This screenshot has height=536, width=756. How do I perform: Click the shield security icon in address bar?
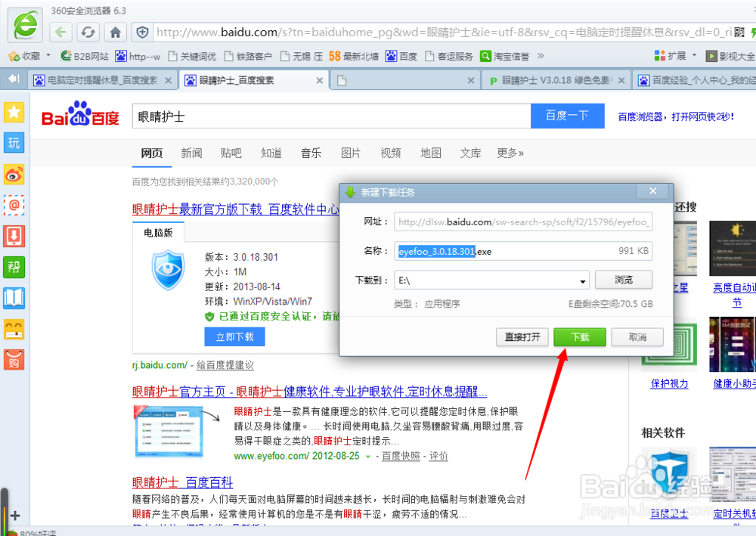click(142, 33)
